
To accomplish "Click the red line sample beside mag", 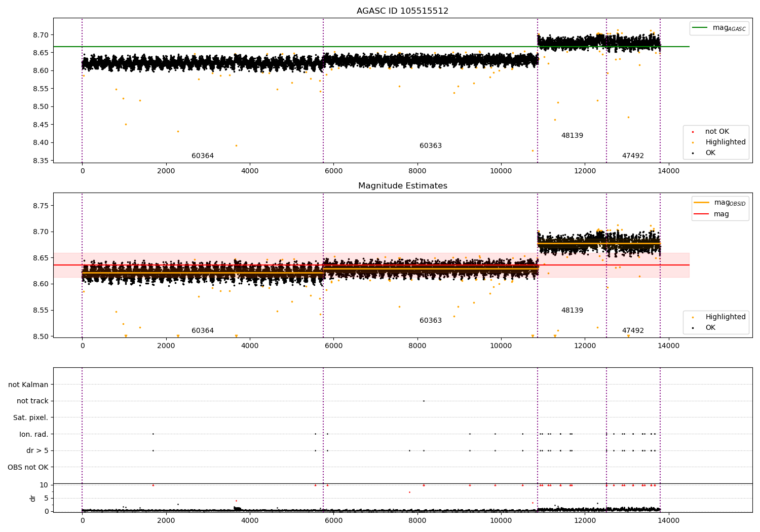I will [701, 214].
